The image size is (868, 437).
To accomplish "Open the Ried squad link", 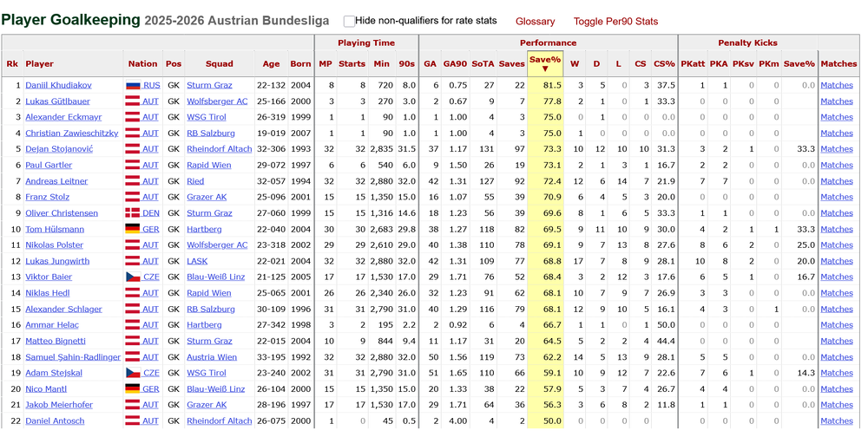I will click(194, 181).
